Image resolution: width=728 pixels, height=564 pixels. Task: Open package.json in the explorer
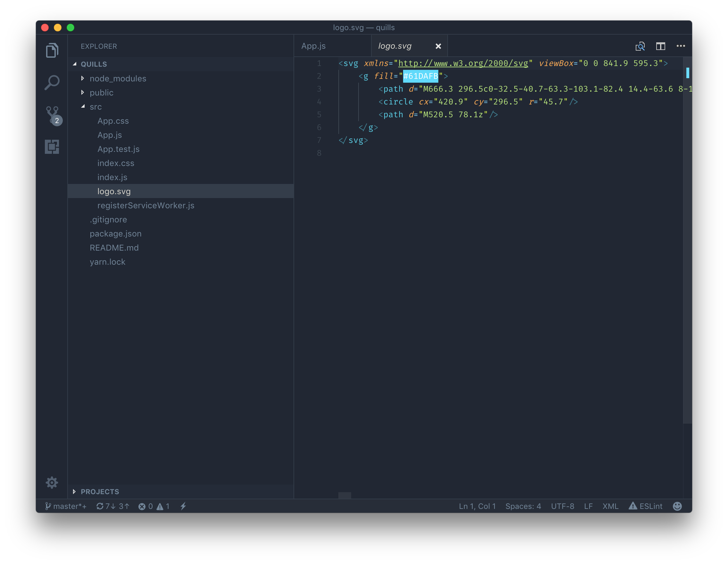(x=115, y=234)
